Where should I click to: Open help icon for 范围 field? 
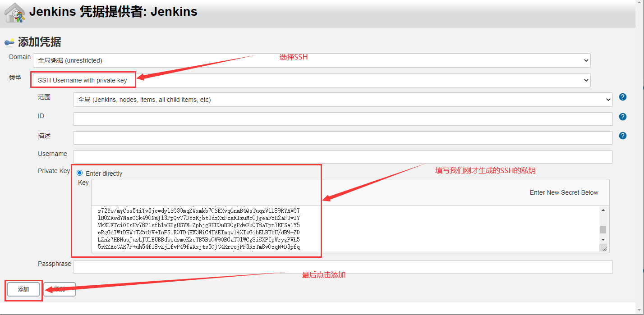tap(623, 97)
